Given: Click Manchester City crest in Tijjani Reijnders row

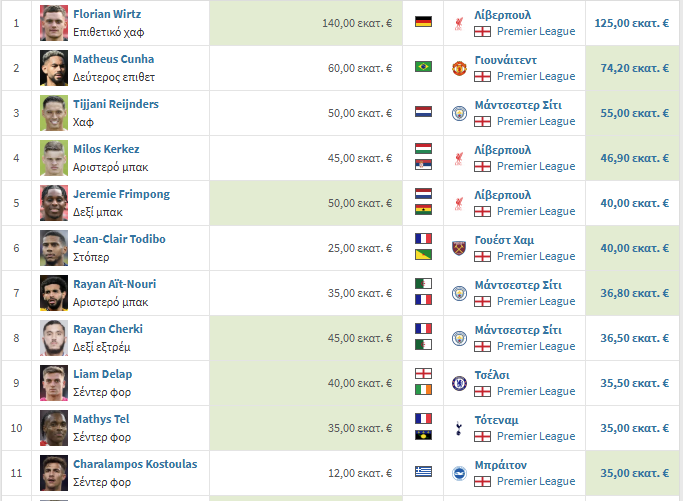Looking at the screenshot, I should (459, 113).
